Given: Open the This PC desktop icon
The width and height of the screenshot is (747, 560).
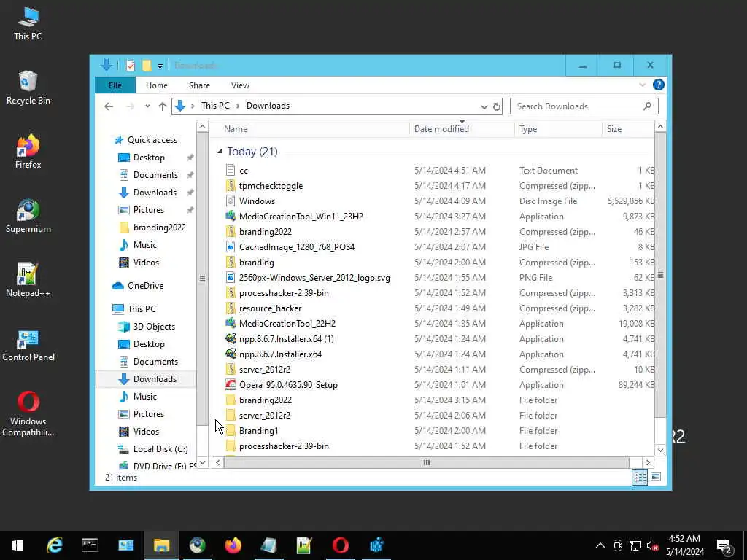Looking at the screenshot, I should click(x=28, y=24).
